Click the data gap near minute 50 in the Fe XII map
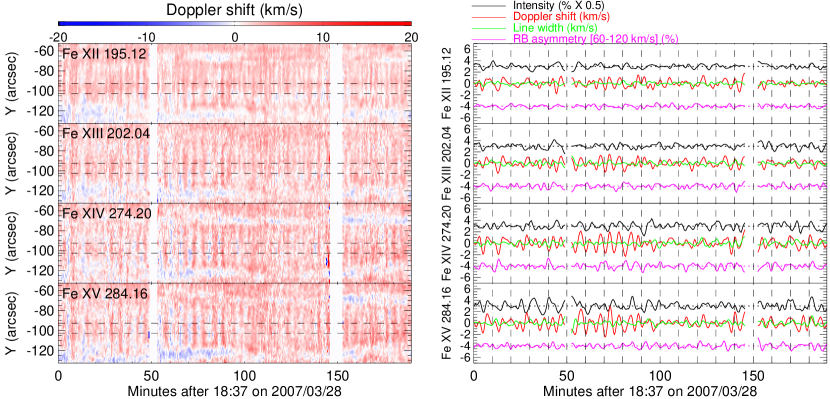Image resolution: width=830 pixels, height=399 pixels. [154, 83]
